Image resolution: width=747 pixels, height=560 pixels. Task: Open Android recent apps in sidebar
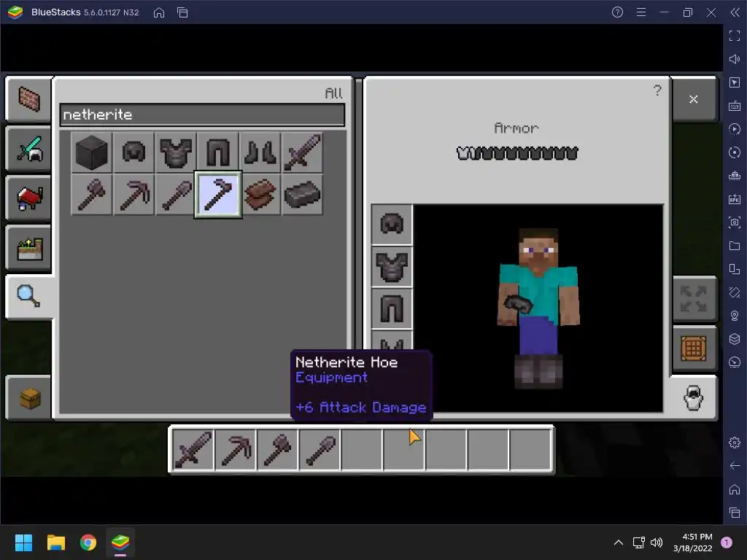pyautogui.click(x=735, y=513)
